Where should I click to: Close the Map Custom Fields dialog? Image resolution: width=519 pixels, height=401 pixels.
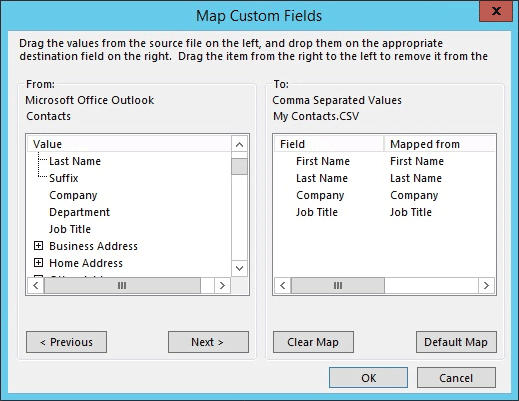click(496, 11)
